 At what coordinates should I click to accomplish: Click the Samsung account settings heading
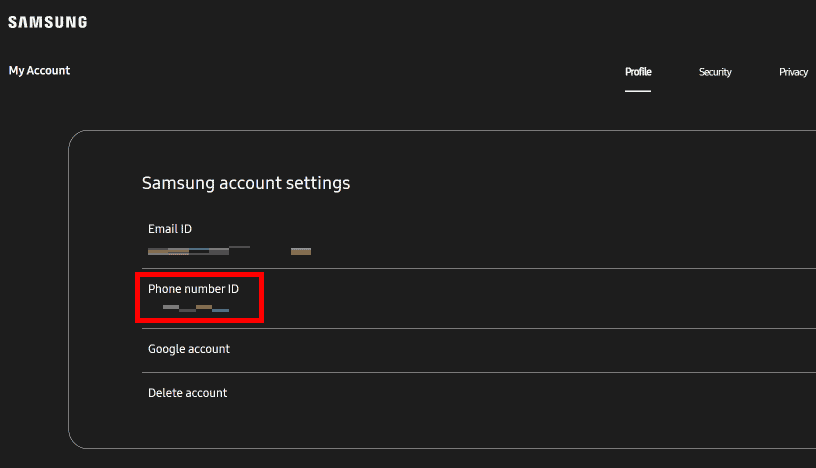coord(246,183)
